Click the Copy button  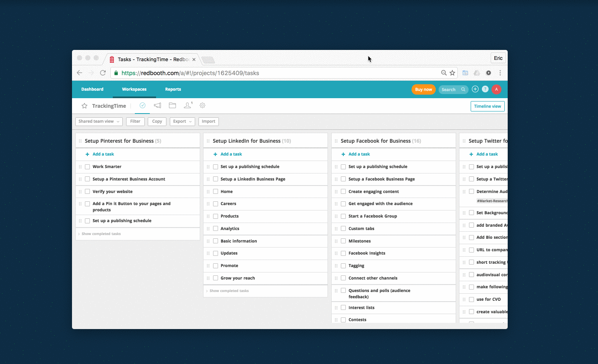[157, 121]
